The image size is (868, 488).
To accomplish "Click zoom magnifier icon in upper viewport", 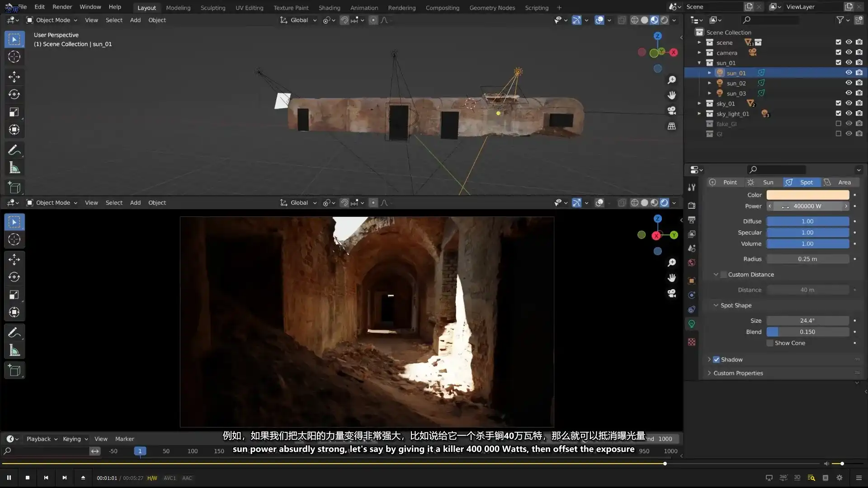I will 672,80.
